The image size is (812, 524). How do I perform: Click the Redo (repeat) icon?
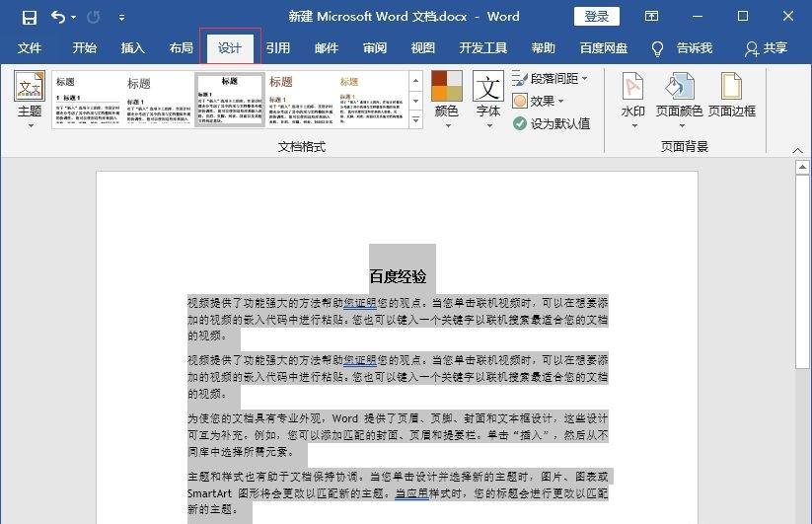[x=94, y=18]
